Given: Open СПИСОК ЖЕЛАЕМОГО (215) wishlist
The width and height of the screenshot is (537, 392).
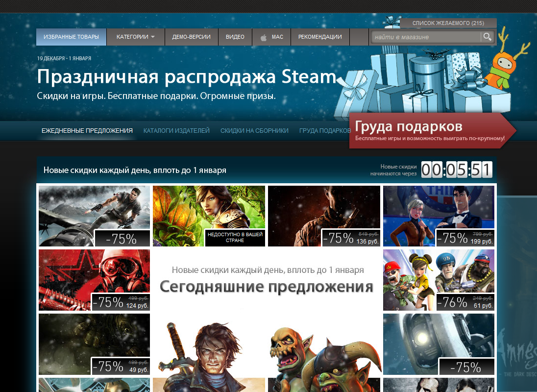Looking at the screenshot, I should [448, 23].
